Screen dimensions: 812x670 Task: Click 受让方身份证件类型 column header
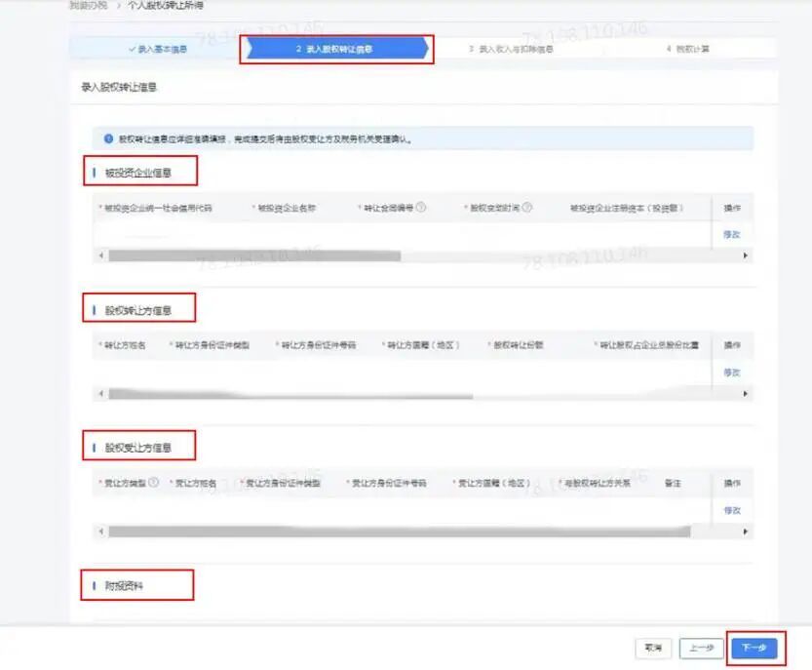281,483
